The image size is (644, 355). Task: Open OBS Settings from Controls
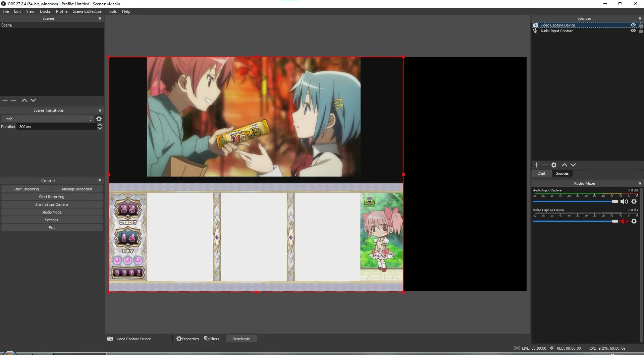point(52,220)
